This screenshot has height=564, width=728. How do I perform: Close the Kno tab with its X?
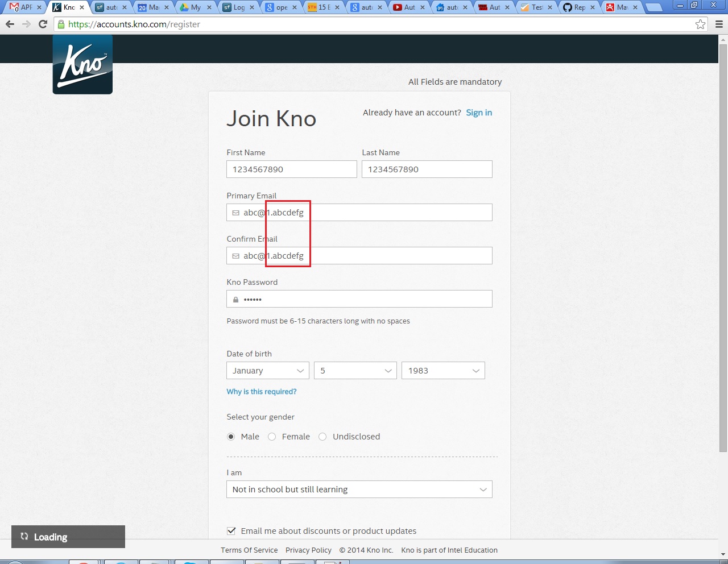pyautogui.click(x=82, y=7)
